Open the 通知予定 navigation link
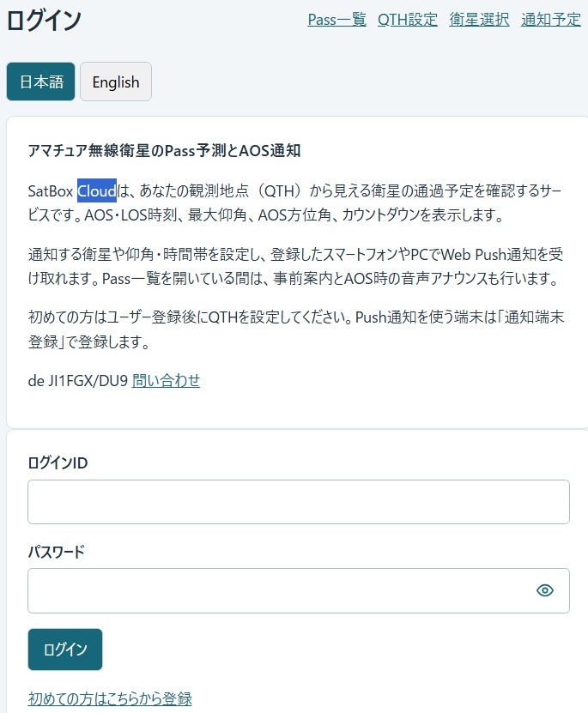This screenshot has width=588, height=713. coord(551,20)
